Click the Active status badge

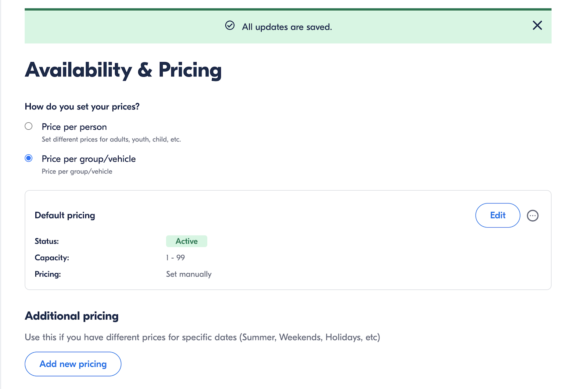point(186,241)
